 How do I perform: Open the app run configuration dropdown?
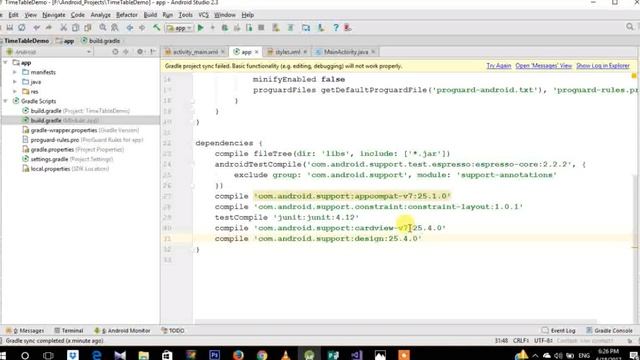coord(179,28)
